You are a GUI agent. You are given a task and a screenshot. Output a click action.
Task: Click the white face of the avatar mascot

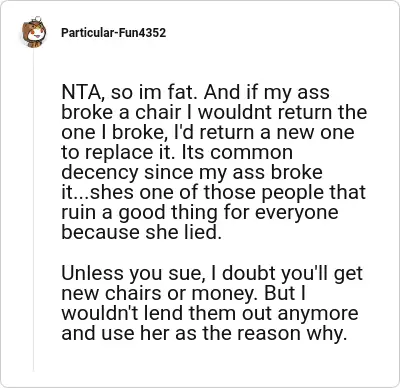[35, 34]
